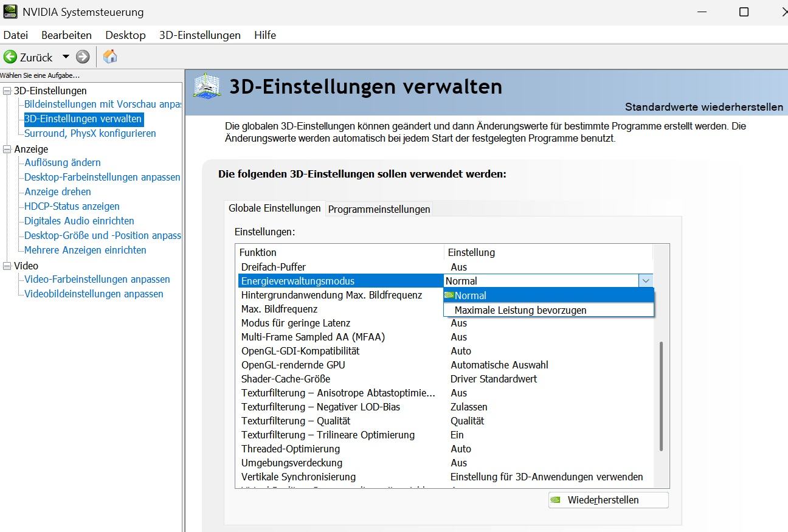Select Texturfilterung Negativer LOD-Bias row
788x532 pixels.
(444, 407)
